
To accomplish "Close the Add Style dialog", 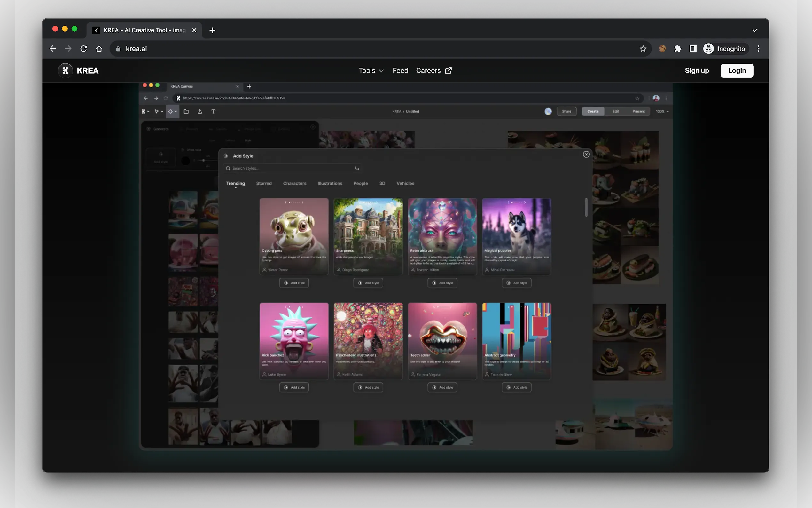I will click(586, 154).
